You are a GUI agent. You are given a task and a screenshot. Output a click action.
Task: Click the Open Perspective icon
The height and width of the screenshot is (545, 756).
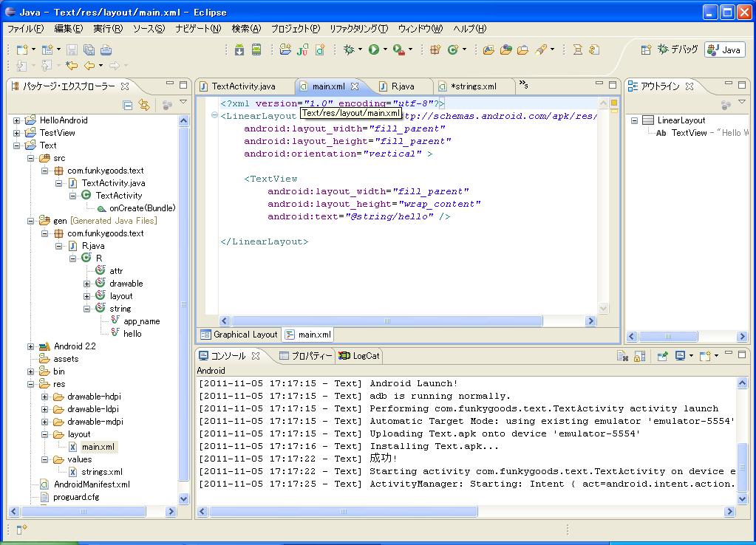pyautogui.click(x=646, y=49)
